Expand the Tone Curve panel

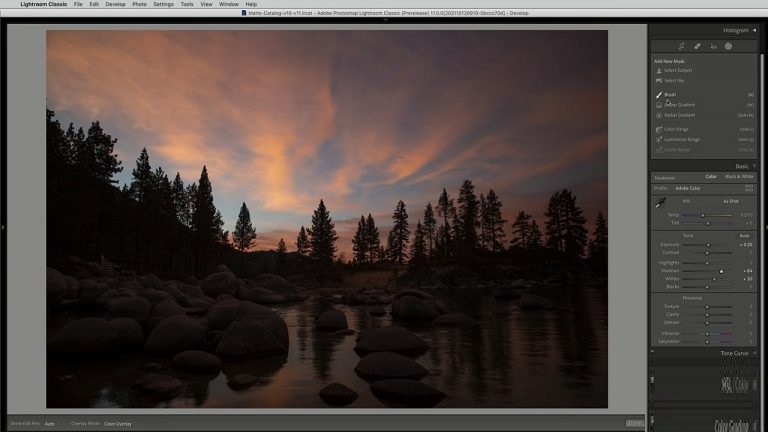734,353
